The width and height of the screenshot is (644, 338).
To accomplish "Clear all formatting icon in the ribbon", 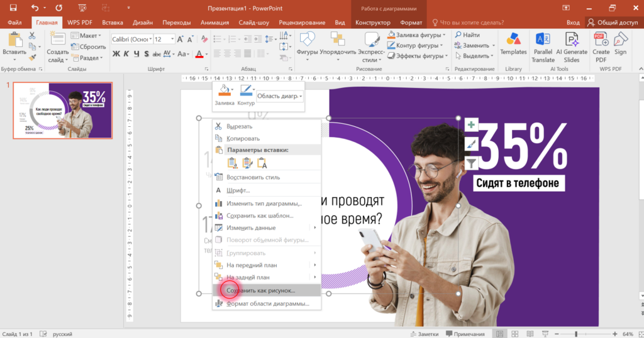I will pyautogui.click(x=204, y=40).
